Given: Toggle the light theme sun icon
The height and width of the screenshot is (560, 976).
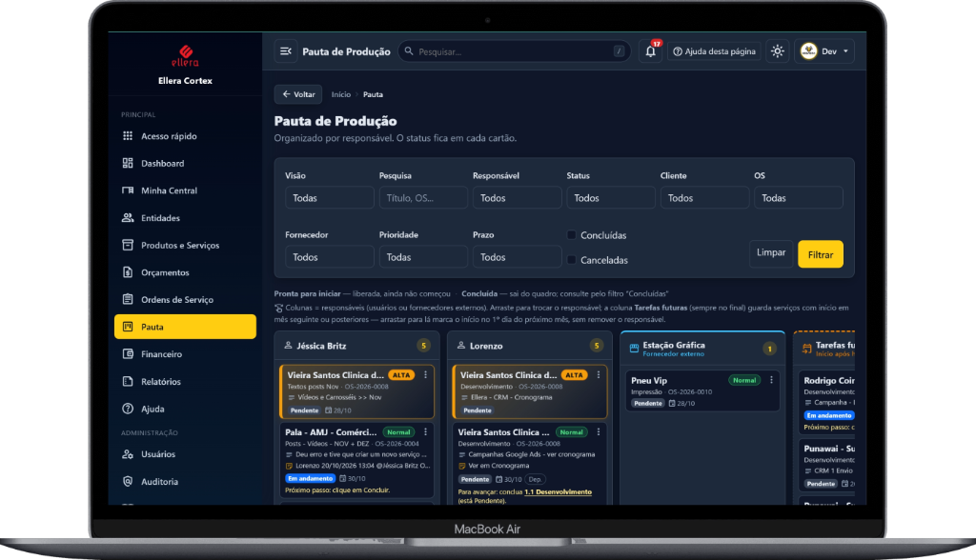Looking at the screenshot, I should pos(777,51).
